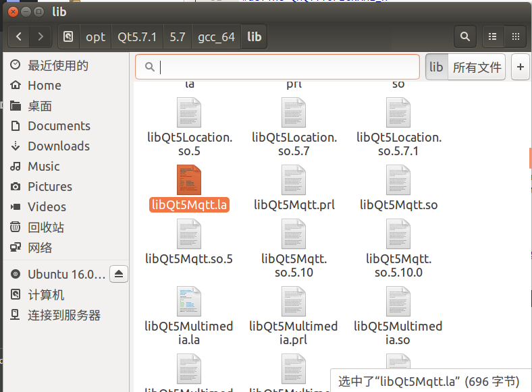Navigate to gcc_64 in path bar
532x392 pixels.
[216, 36]
